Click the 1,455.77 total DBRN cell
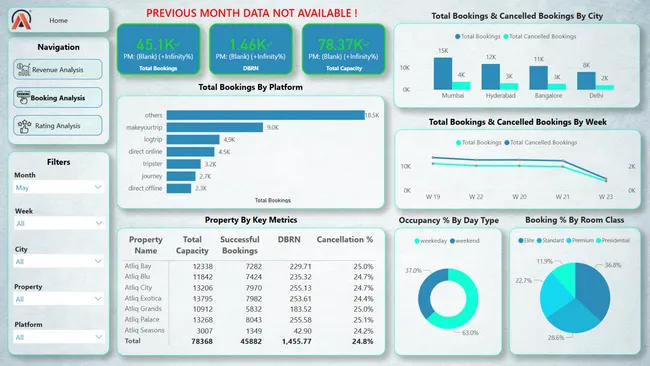This screenshot has height=366, width=650. [296, 341]
